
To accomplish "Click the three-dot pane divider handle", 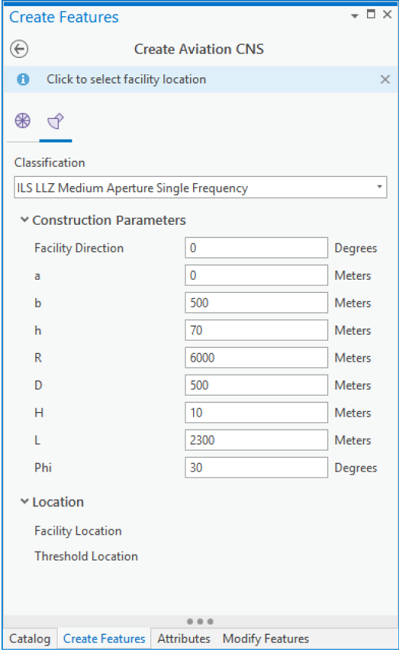I will (x=200, y=621).
